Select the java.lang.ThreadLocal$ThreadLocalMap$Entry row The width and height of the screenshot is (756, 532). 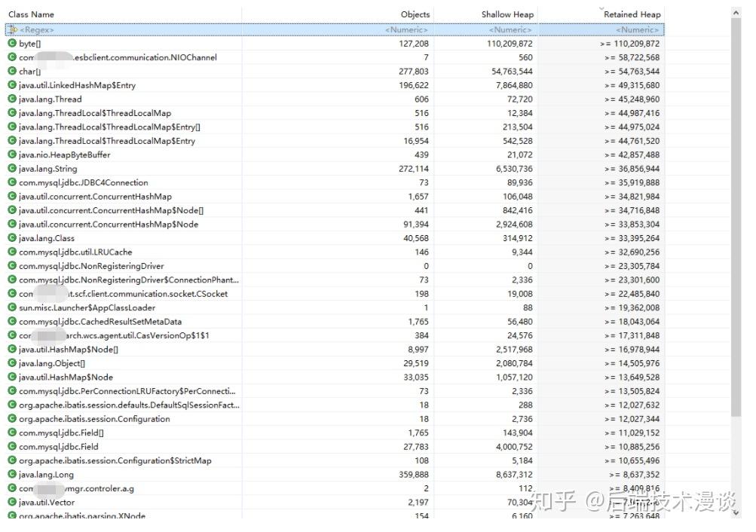pos(335,141)
